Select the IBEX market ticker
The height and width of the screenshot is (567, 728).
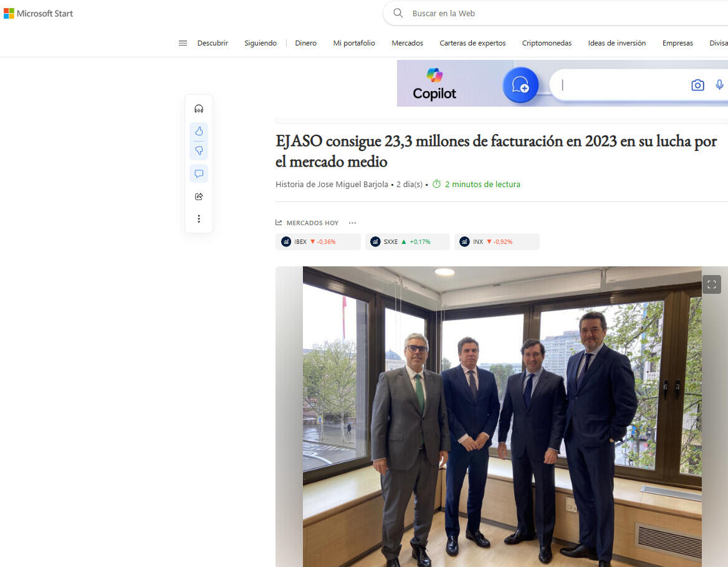click(x=317, y=241)
